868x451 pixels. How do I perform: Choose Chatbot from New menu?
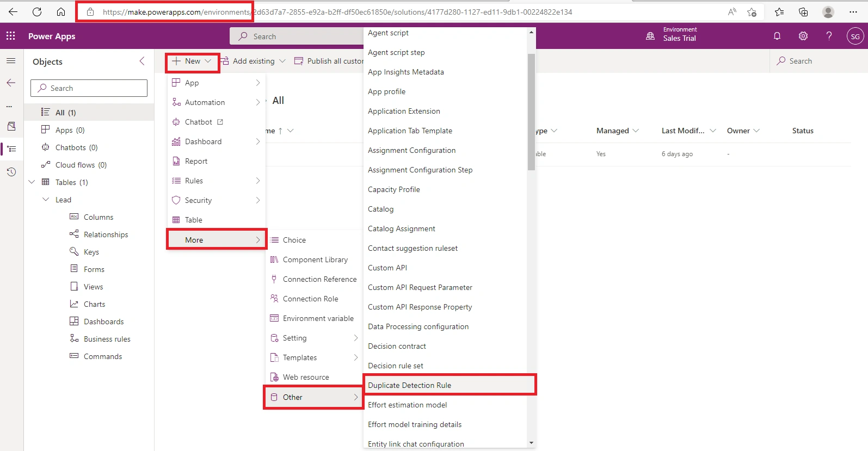217,122
